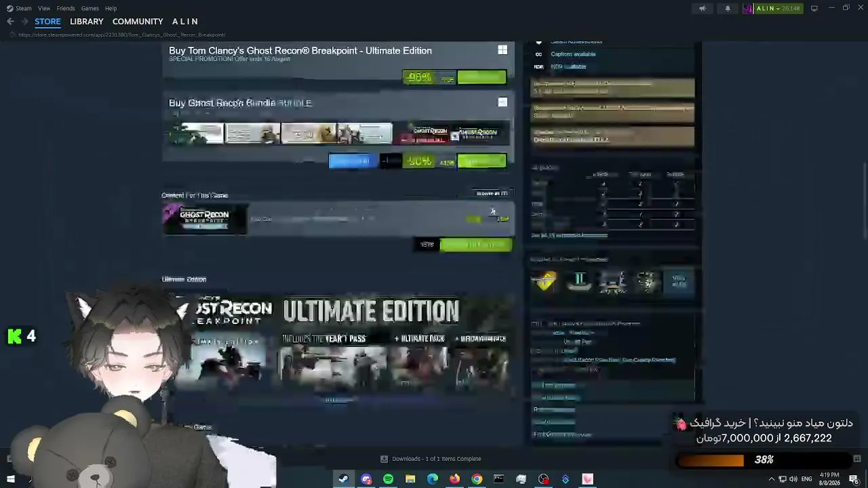
Task: Open Steam from the taskbar
Action: pos(344,479)
